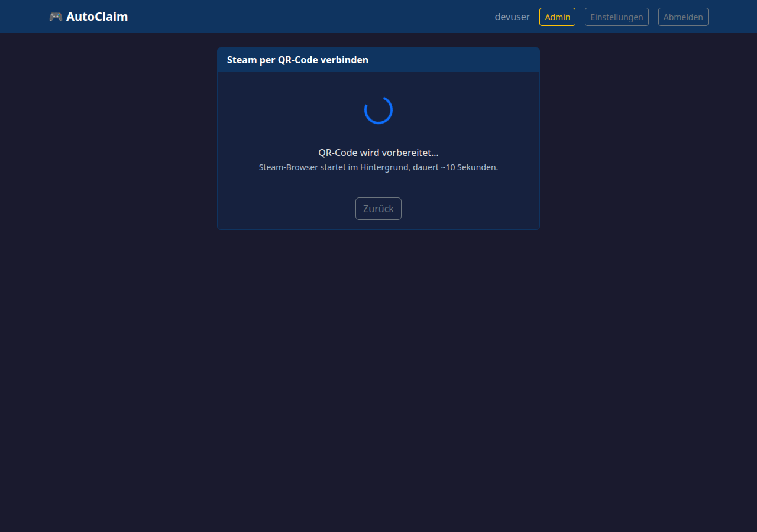Open the AutoClaim home link text
Screen dimensions: 757x532
[97, 17]
